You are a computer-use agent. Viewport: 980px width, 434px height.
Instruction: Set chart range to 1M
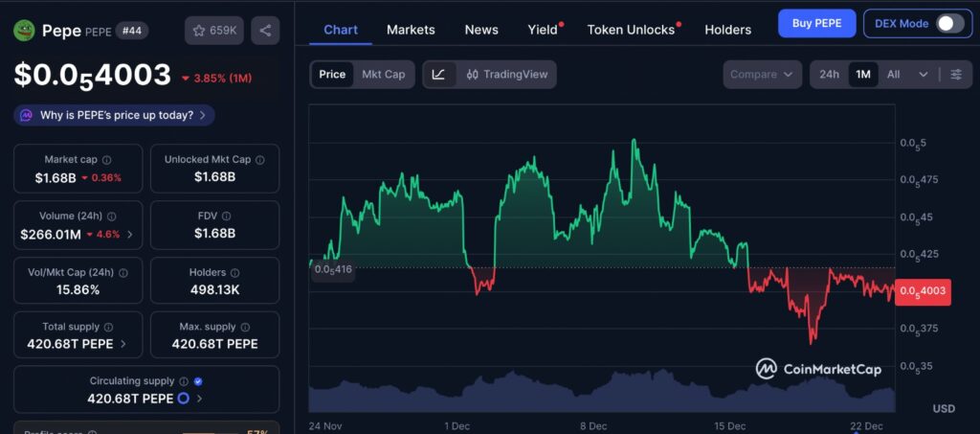pyautogui.click(x=863, y=75)
